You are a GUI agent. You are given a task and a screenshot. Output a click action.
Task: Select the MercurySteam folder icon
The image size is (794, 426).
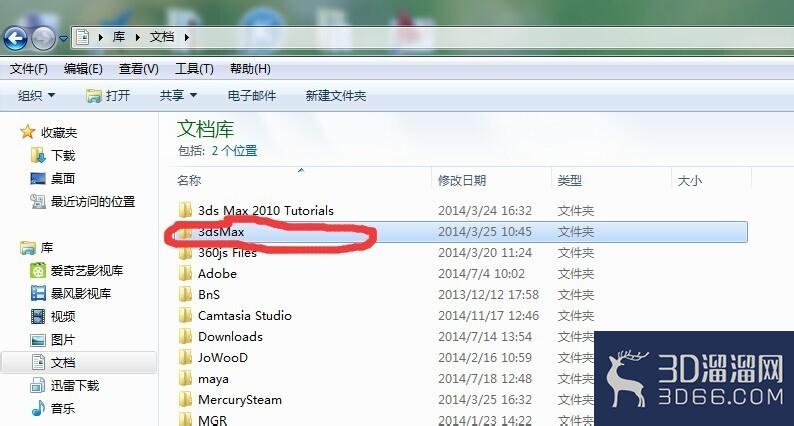pyautogui.click(x=185, y=400)
